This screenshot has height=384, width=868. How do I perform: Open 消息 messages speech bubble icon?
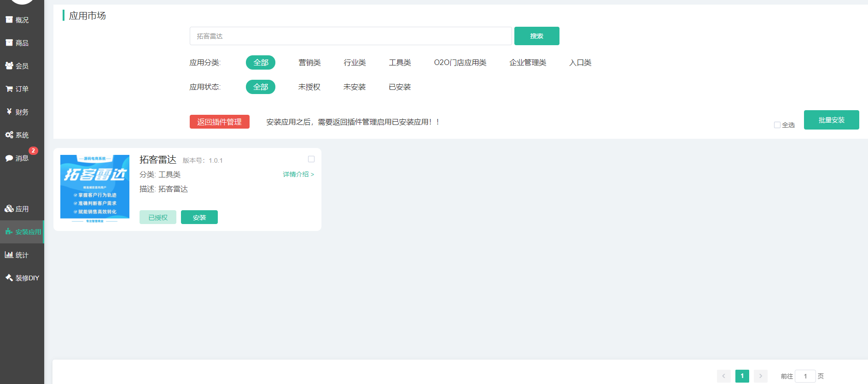9,158
